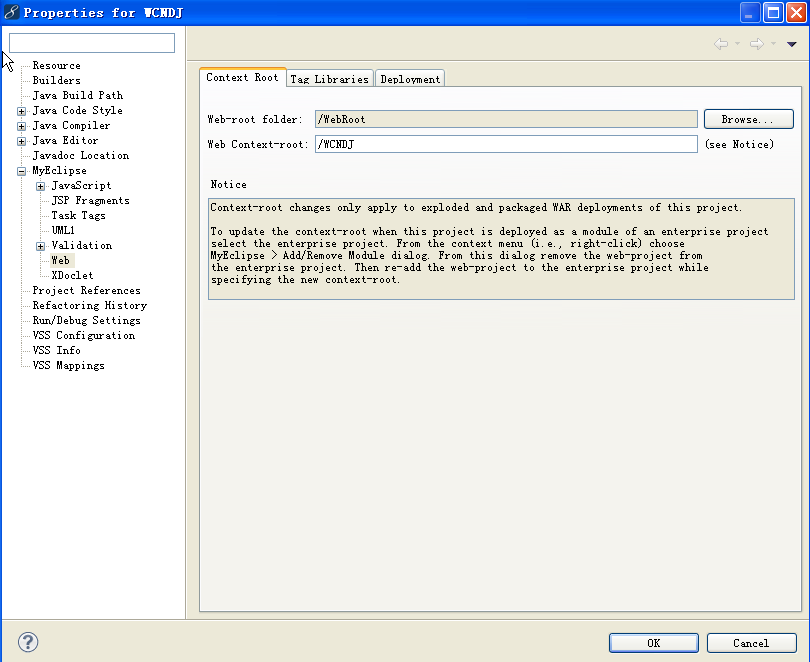This screenshot has width=810, height=662.
Task: Open Project References page
Action: [86, 290]
